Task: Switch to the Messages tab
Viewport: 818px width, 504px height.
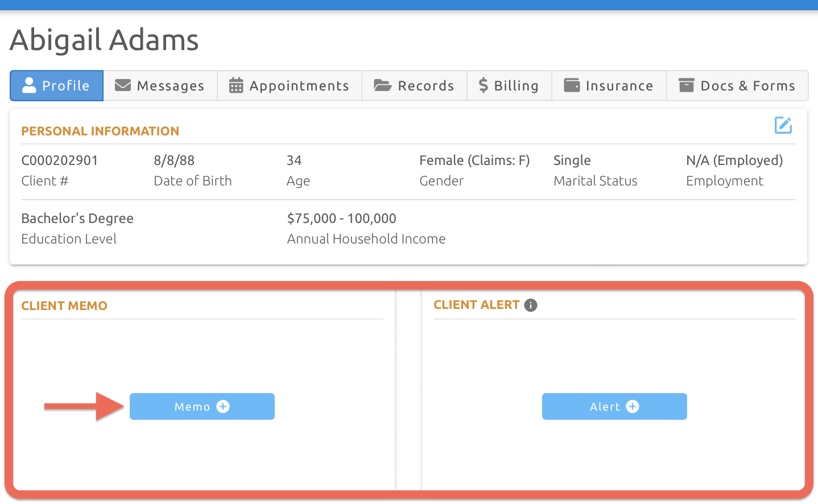Action: [160, 85]
